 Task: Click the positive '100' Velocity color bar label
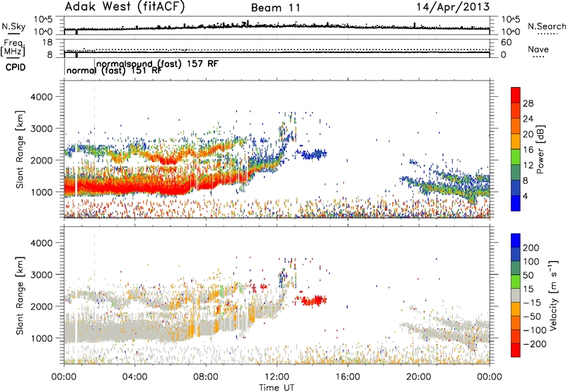point(531,262)
